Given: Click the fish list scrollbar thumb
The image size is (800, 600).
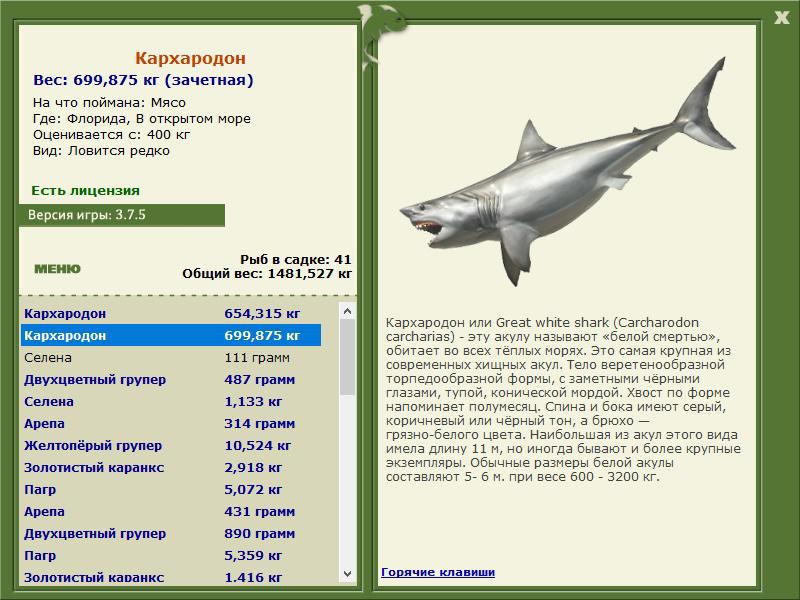Looking at the screenshot, I should click(x=347, y=357).
